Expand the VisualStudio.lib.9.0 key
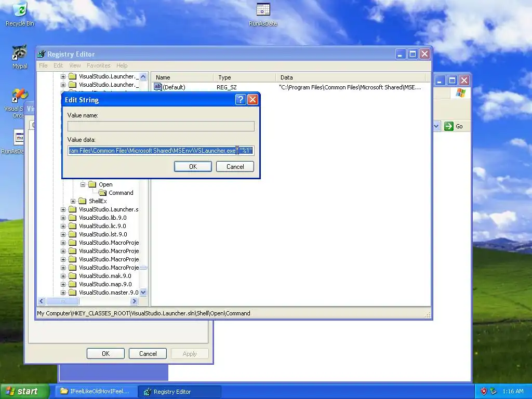532x399 pixels. pos(63,218)
